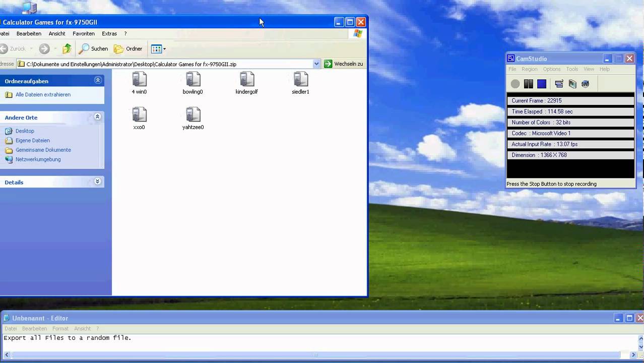This screenshot has height=363, width=644.
Task: Minimize the CamStudio window
Action: pyautogui.click(x=607, y=58)
